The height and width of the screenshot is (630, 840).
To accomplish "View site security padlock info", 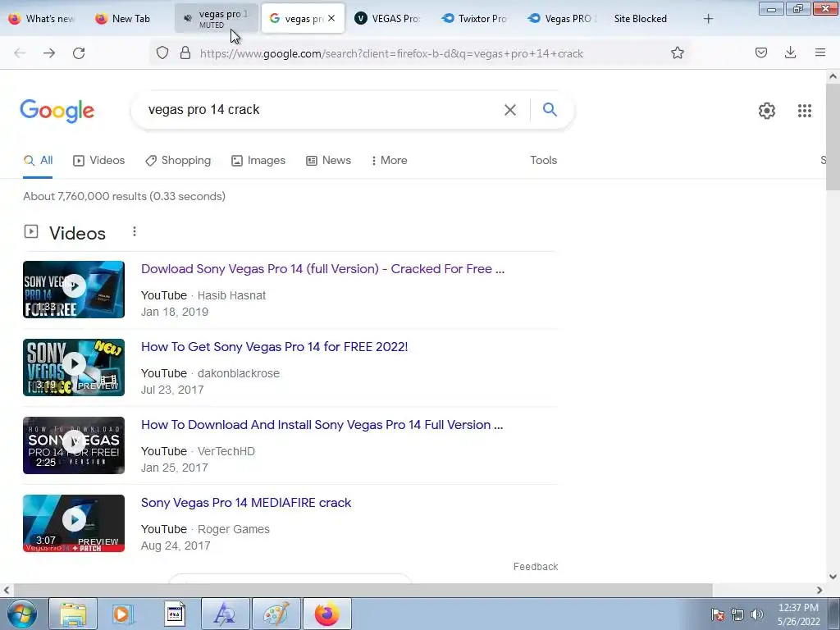I will tap(185, 53).
